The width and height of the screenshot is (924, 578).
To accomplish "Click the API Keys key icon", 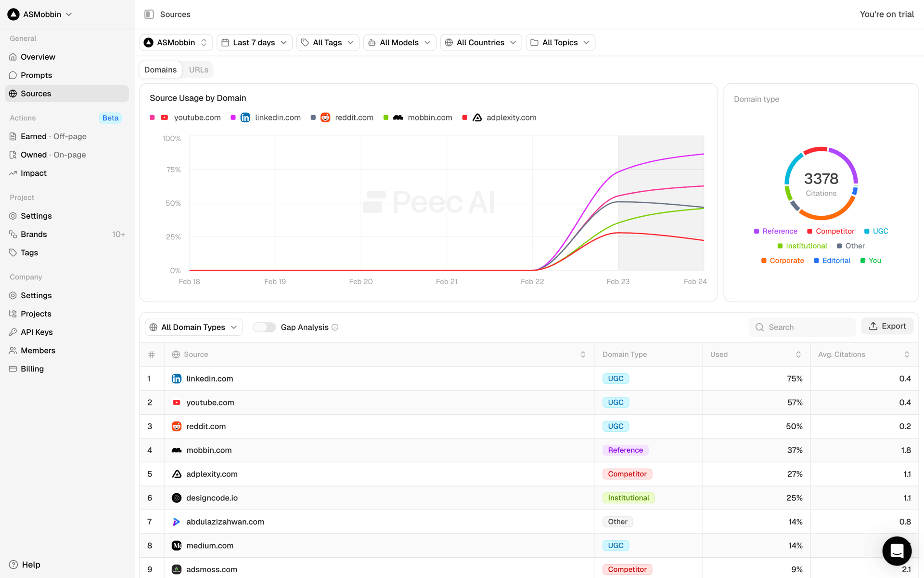I will (x=13, y=332).
